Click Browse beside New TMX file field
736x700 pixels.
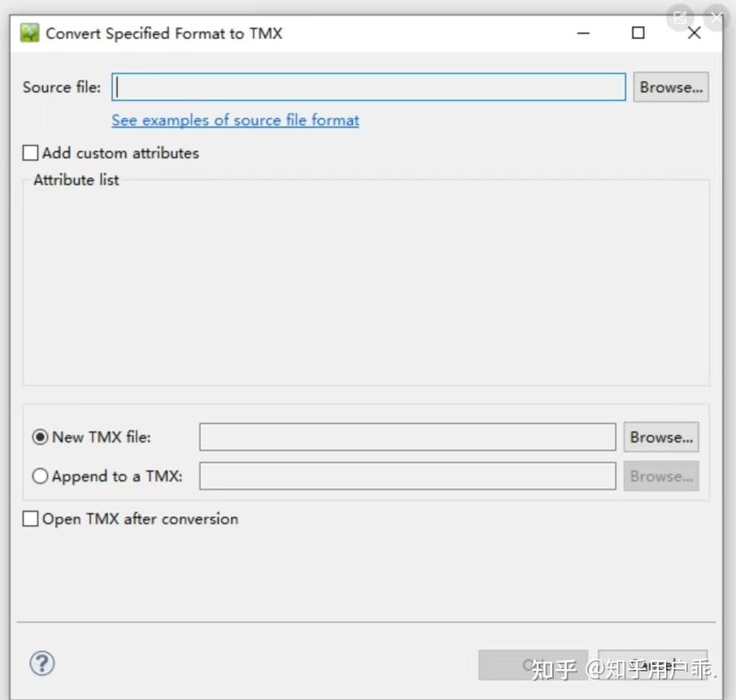[x=660, y=437]
